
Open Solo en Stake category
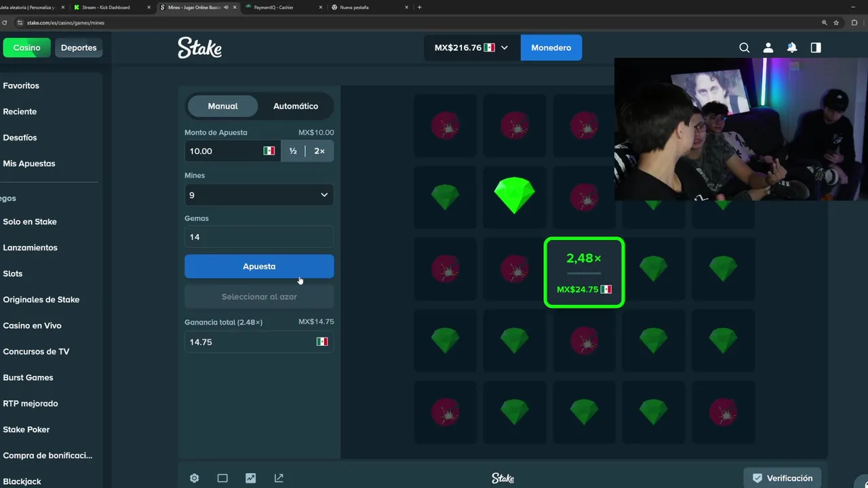click(x=30, y=222)
